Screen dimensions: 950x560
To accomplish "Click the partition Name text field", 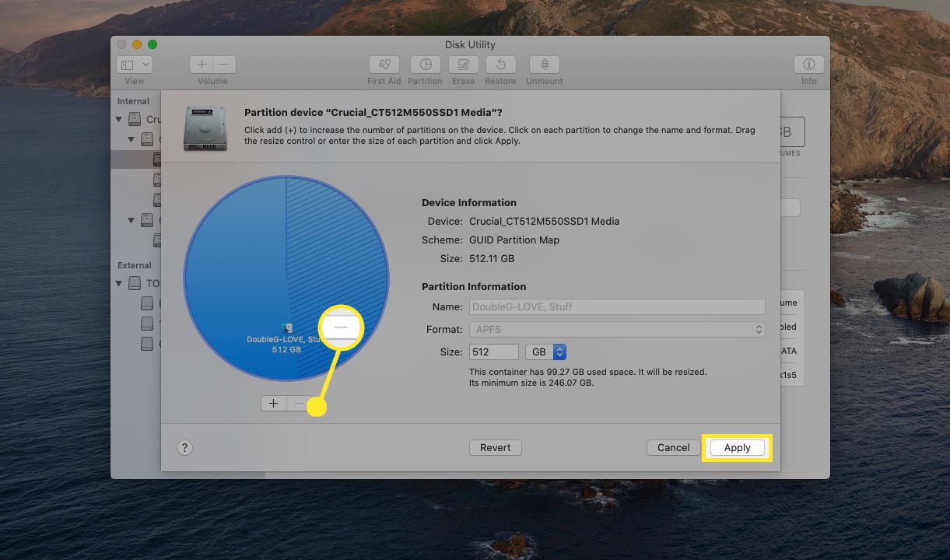I will [616, 307].
